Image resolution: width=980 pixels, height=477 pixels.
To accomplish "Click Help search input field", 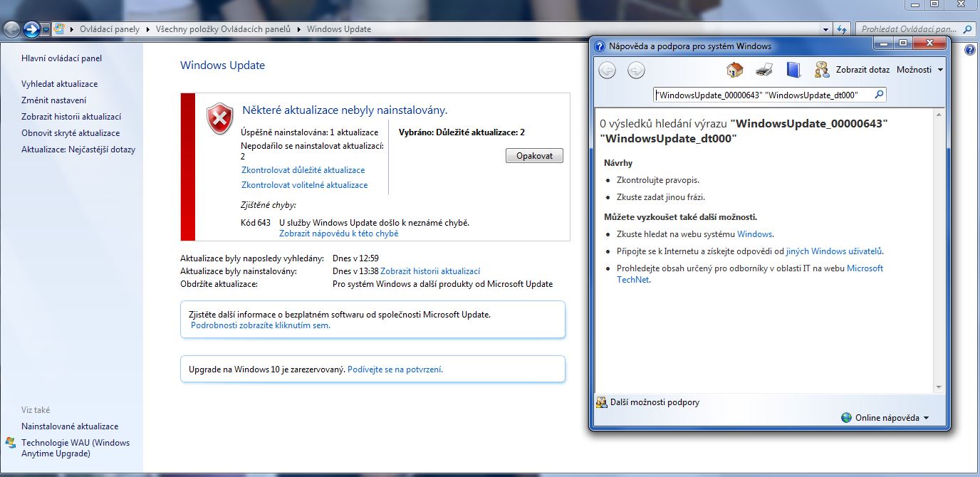I will (x=763, y=94).
